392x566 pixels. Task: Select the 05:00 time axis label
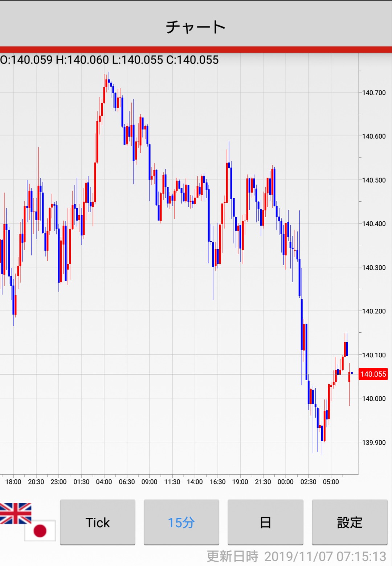tap(331, 482)
